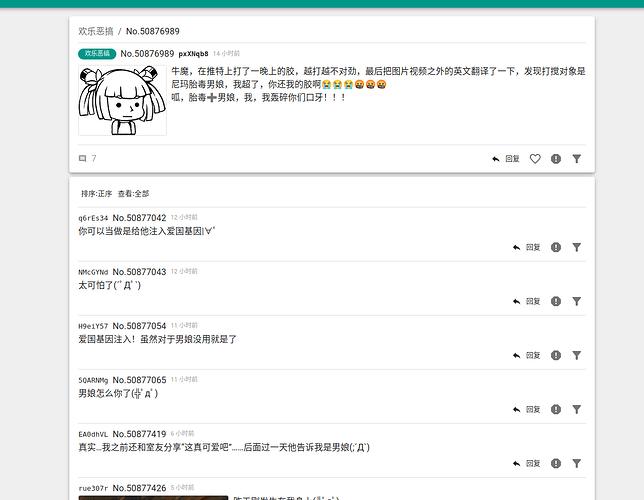Click user ID H9eiY57
Screen dimensions: 644x500
point(93,326)
